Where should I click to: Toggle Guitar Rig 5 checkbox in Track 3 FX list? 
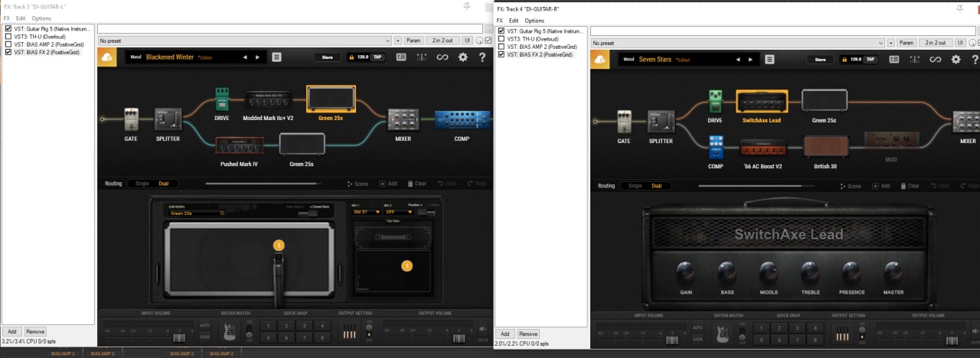[8, 28]
